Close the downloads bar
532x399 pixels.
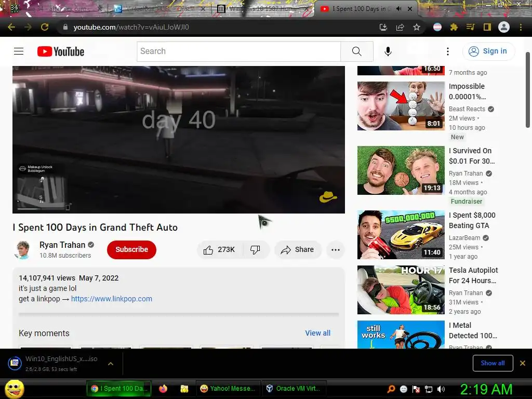click(x=523, y=363)
